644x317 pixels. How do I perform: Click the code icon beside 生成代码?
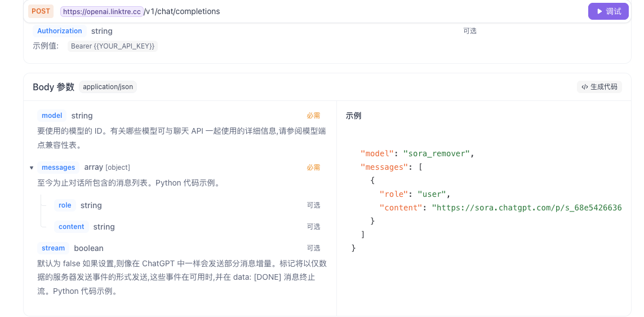tap(585, 87)
